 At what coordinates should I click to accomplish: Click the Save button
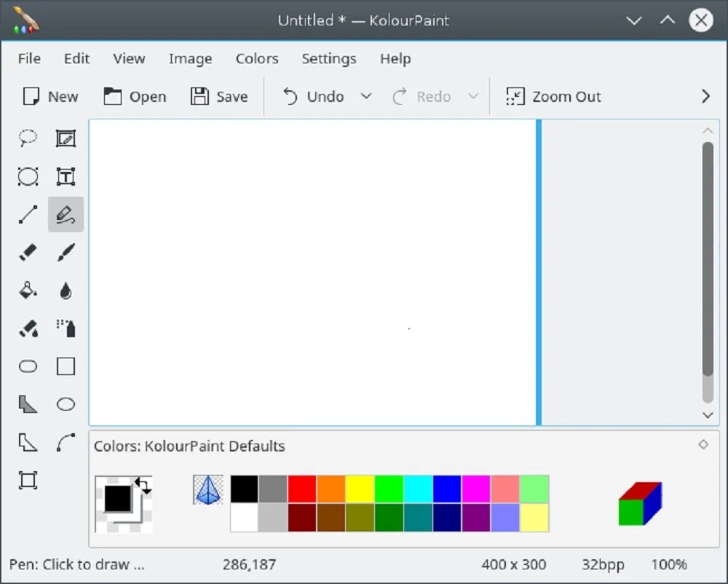(x=219, y=97)
